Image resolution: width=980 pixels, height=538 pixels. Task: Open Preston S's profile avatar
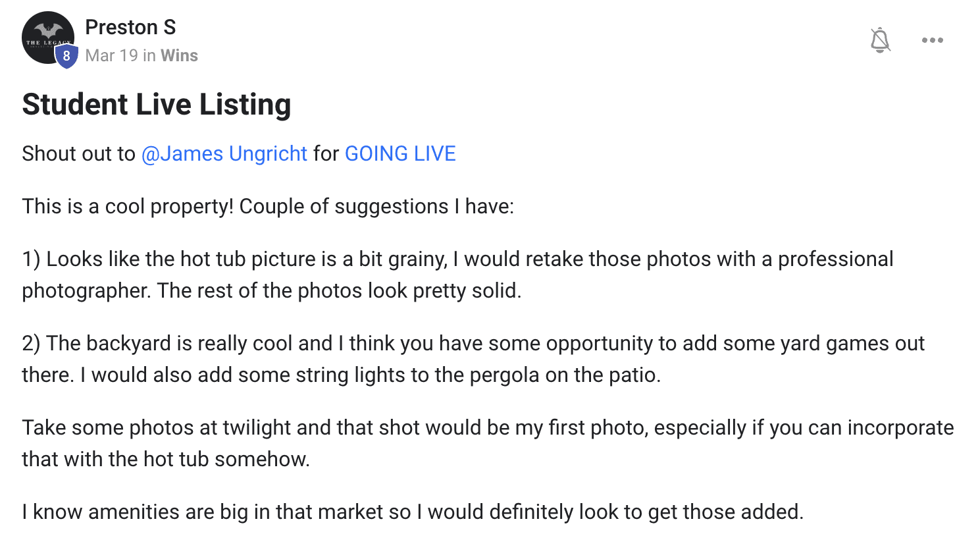click(48, 38)
